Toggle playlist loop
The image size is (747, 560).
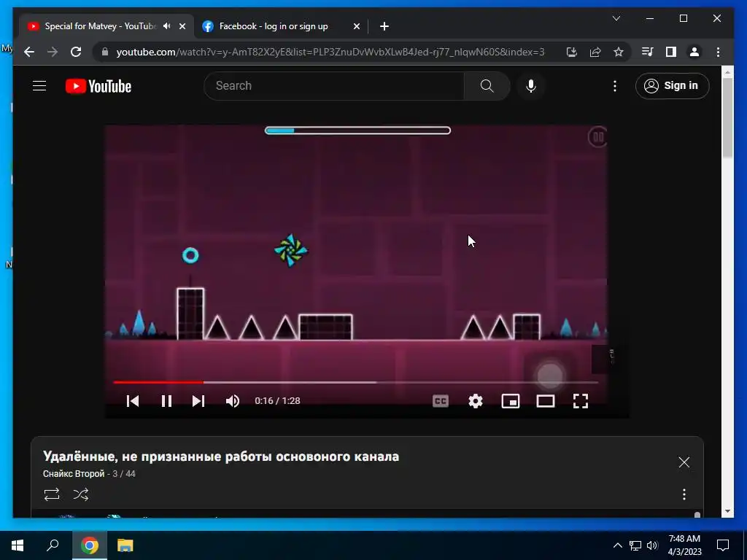coord(52,494)
